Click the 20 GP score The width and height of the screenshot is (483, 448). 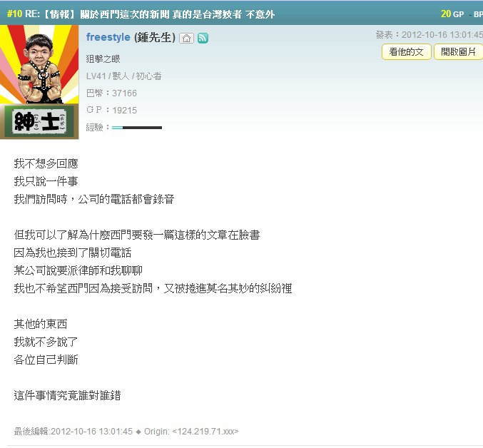tap(452, 14)
